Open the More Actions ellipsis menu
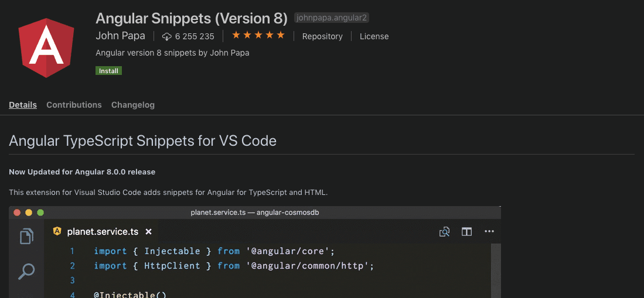644x298 pixels. point(489,232)
